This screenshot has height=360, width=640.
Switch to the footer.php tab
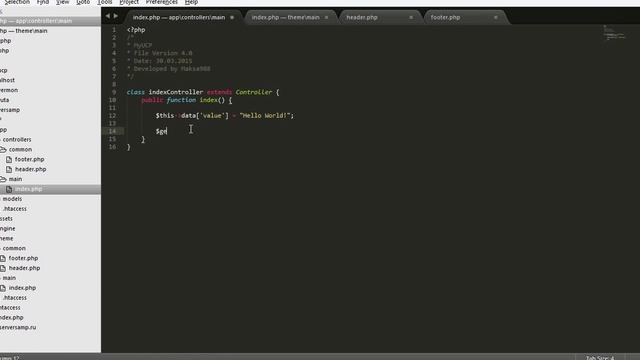[445, 18]
